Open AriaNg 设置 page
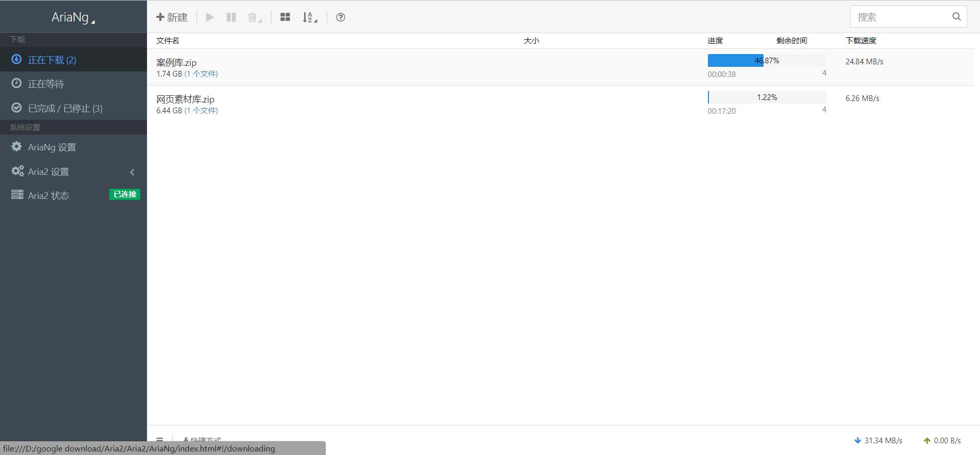The height and width of the screenshot is (455, 980). coord(73,147)
